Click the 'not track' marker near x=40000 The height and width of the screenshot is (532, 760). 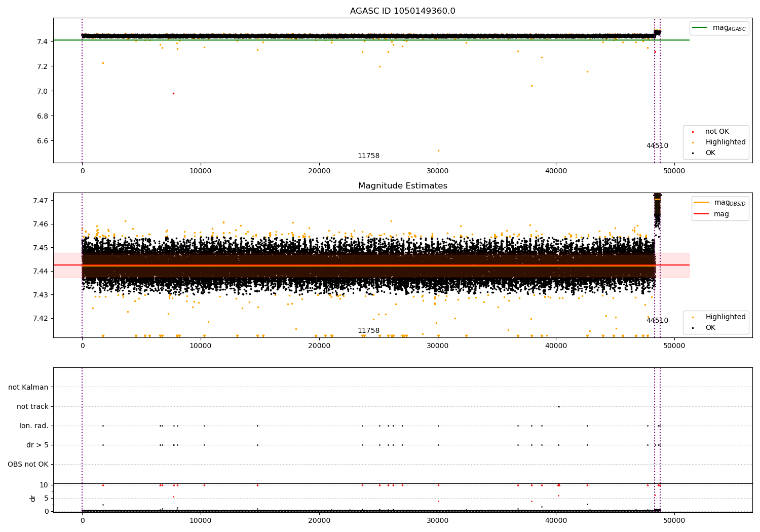pos(558,406)
